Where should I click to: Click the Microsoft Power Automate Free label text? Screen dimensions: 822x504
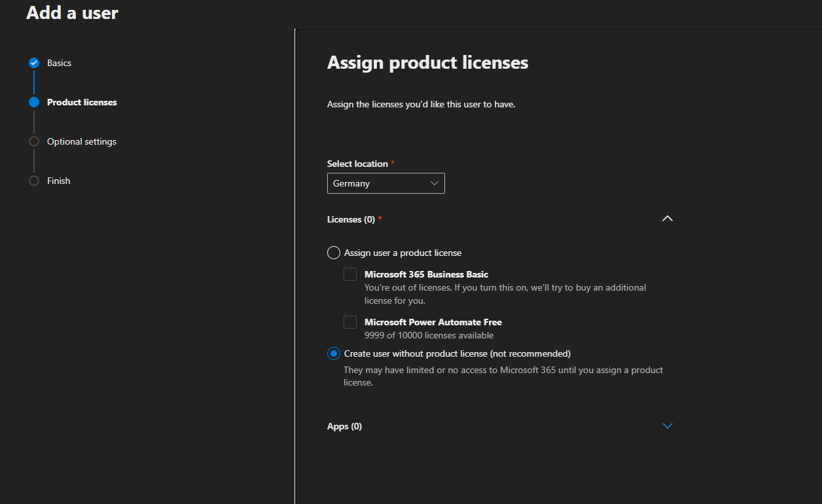[x=433, y=322]
